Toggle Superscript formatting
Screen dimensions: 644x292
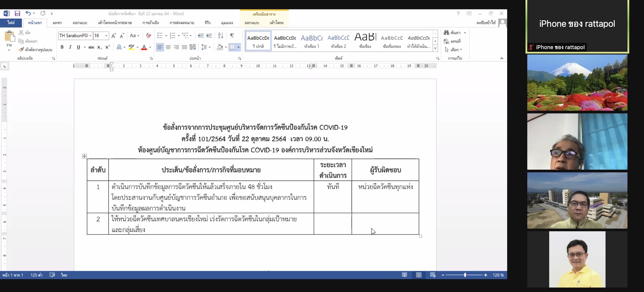(108, 47)
